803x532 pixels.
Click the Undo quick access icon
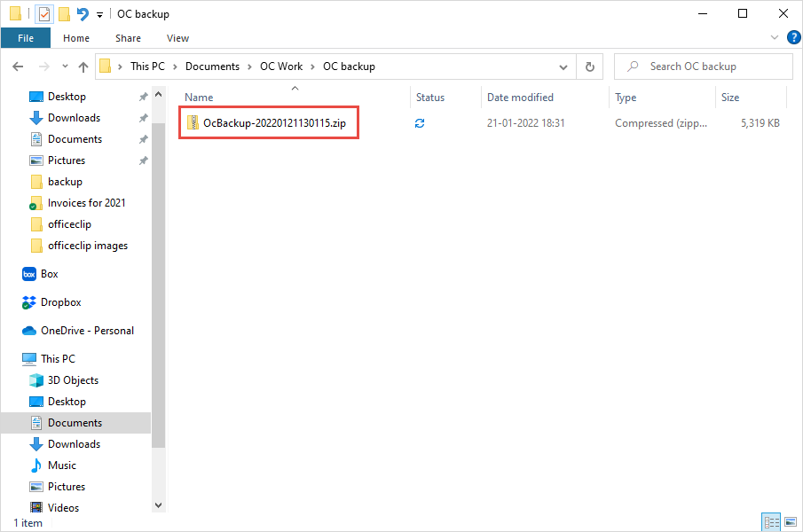(x=83, y=14)
